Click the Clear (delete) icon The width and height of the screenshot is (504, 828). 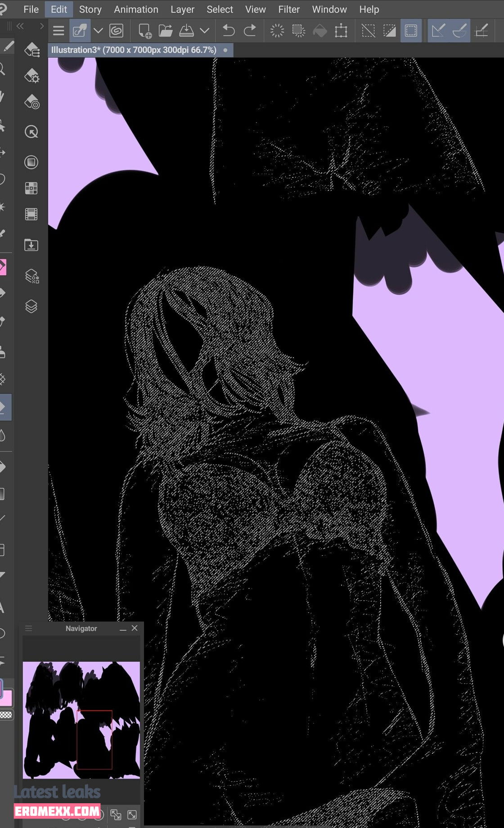click(x=277, y=31)
